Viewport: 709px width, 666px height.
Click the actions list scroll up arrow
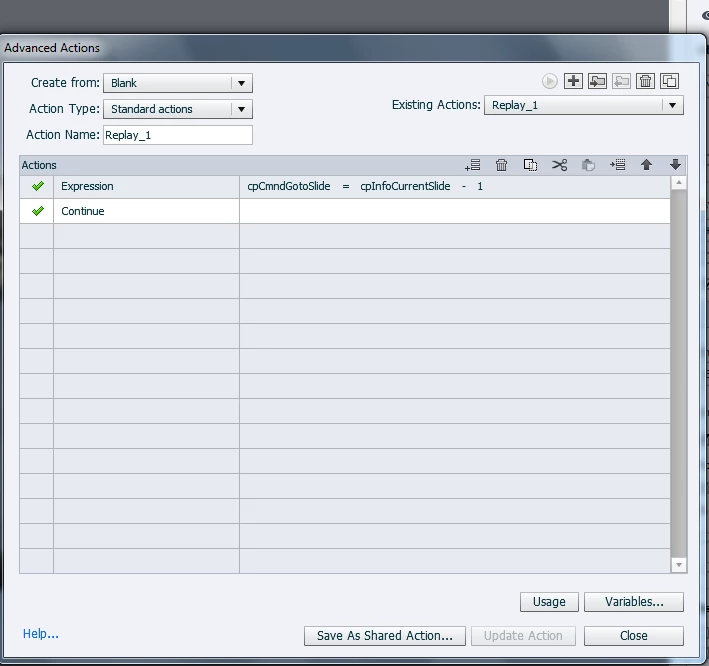[679, 183]
